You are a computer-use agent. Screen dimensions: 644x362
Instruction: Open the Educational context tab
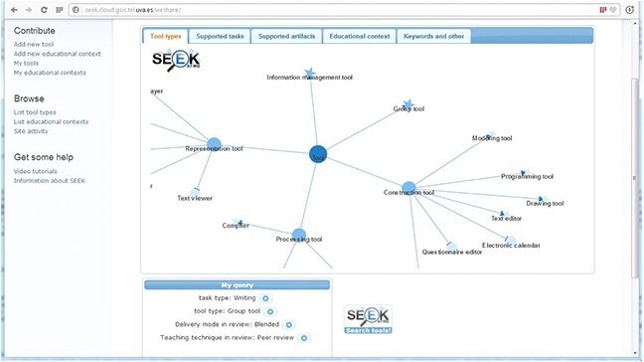[x=360, y=36]
